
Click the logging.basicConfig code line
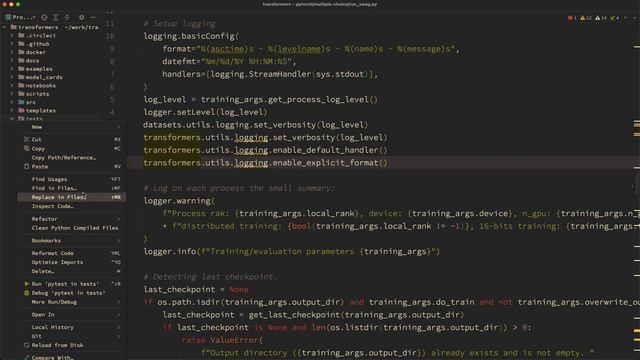(x=191, y=36)
